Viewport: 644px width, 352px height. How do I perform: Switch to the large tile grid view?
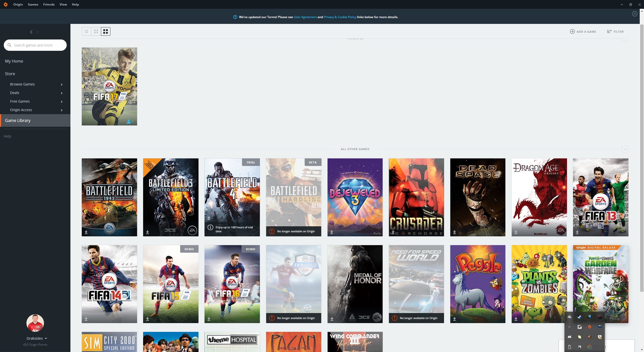[x=106, y=31]
